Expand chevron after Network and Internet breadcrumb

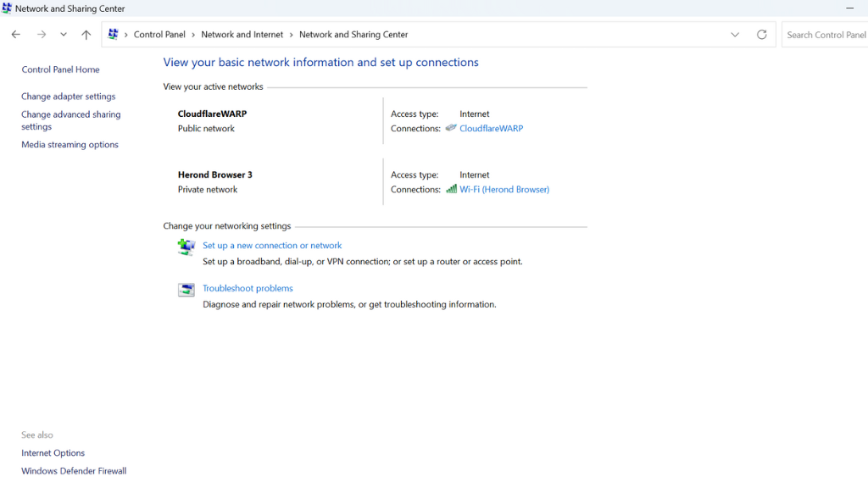tap(292, 35)
